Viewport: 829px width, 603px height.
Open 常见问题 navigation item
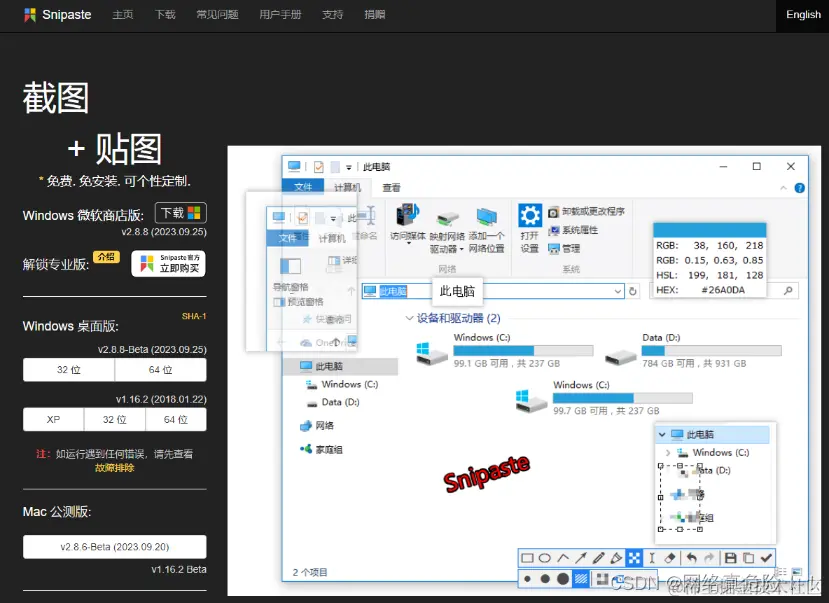tap(217, 15)
